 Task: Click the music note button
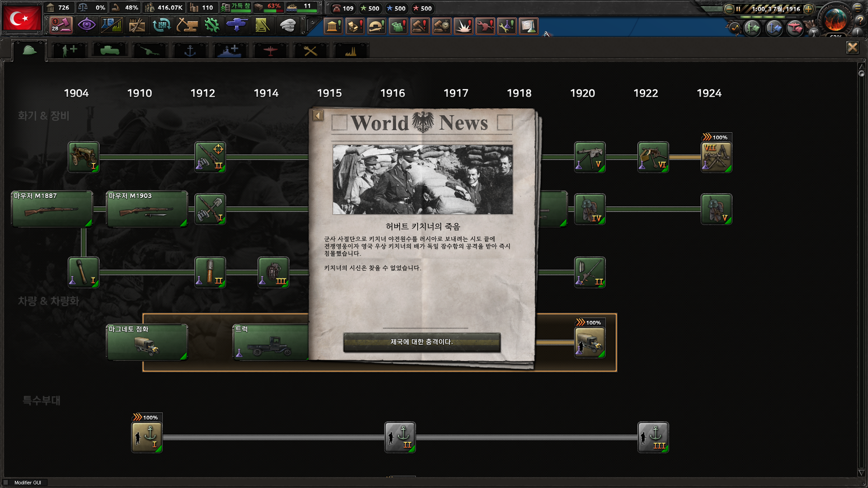[734, 28]
